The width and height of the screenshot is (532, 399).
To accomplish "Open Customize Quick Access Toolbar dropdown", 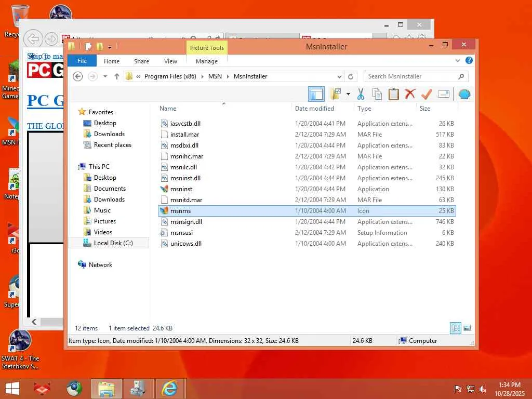I will 110,47.
